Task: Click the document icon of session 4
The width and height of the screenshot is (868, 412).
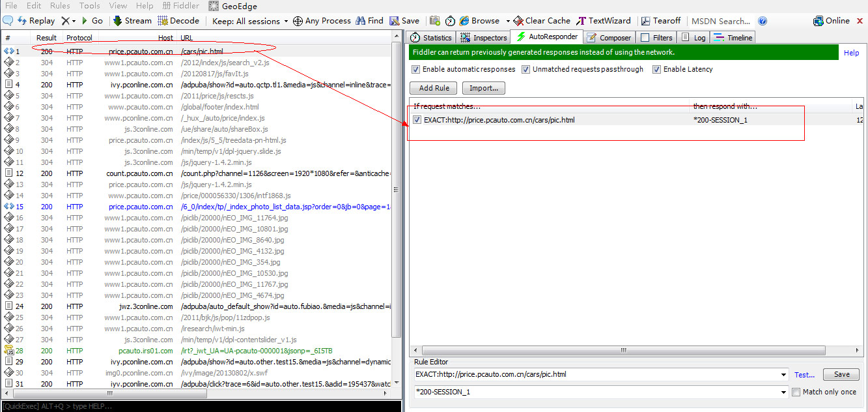Action: point(8,84)
